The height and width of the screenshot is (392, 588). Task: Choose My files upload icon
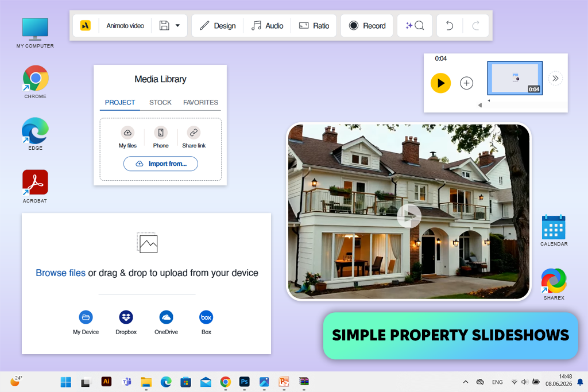click(127, 133)
